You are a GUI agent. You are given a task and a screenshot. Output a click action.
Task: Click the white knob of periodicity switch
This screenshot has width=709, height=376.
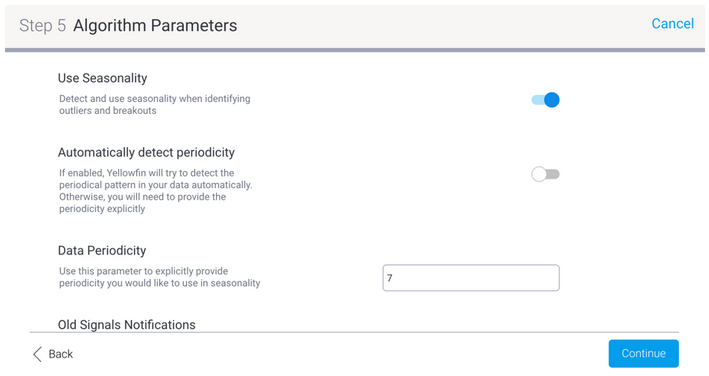click(x=539, y=174)
